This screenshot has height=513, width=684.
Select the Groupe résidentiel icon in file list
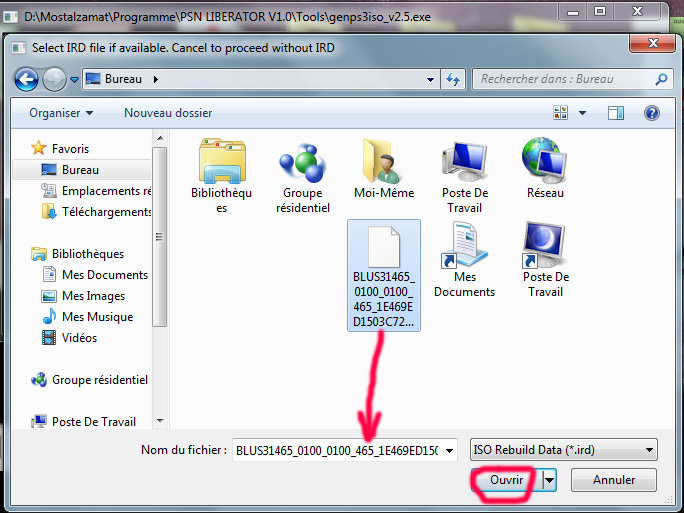[303, 163]
